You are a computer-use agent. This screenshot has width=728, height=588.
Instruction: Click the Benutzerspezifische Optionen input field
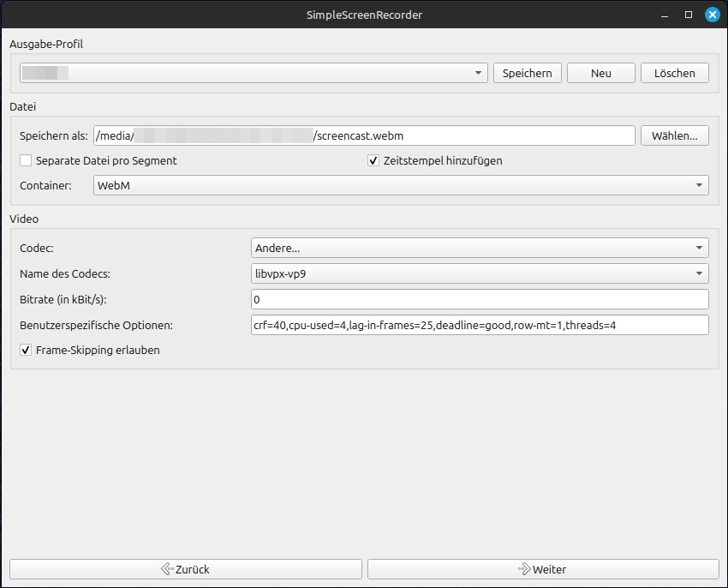[x=480, y=325]
